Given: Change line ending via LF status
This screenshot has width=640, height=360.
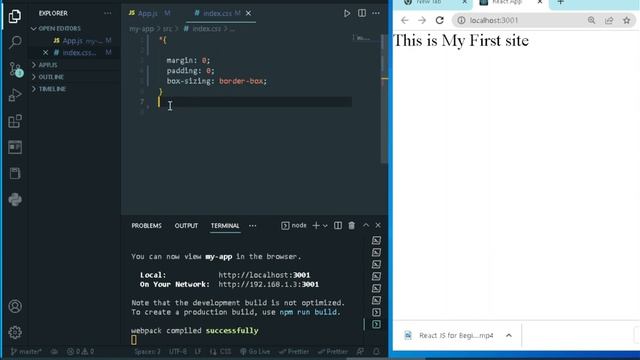Looking at the screenshot, I should (198, 351).
